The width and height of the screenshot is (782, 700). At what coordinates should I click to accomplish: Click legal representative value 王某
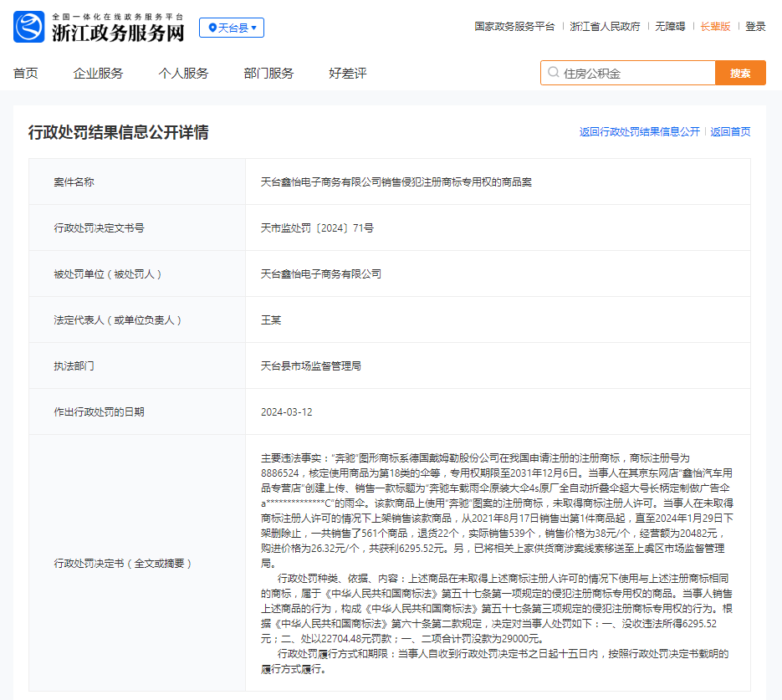click(x=271, y=320)
